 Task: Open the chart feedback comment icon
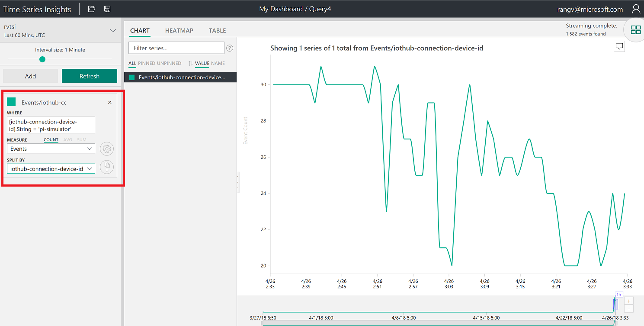click(619, 46)
